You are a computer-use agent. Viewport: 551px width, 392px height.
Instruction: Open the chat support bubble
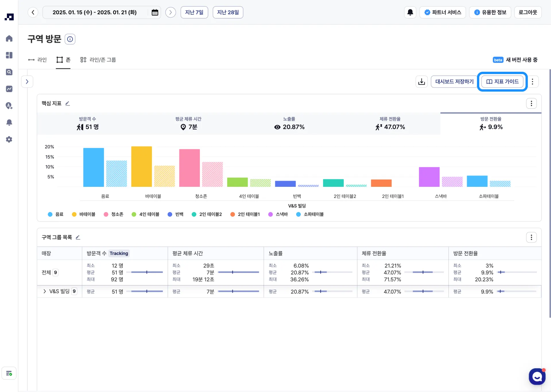(537, 377)
